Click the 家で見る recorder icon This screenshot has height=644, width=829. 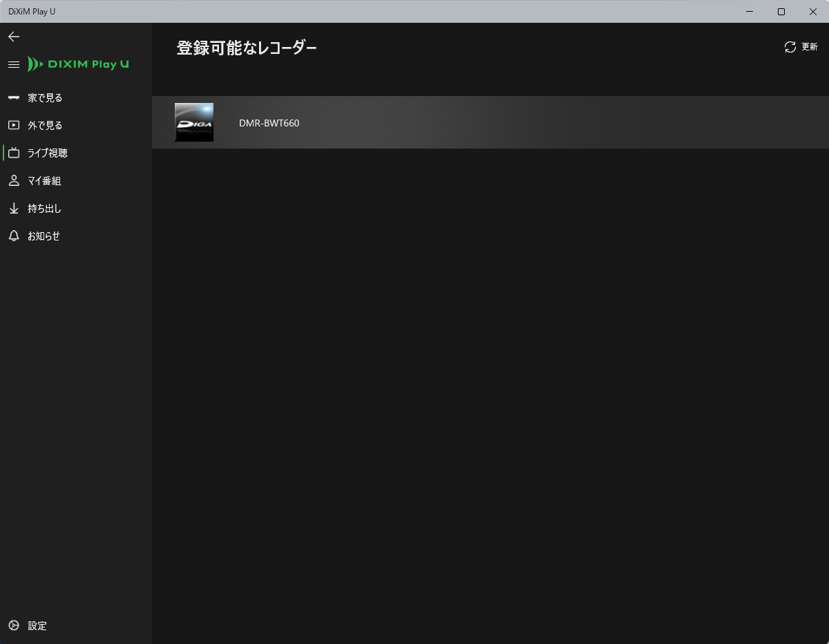tap(14, 98)
